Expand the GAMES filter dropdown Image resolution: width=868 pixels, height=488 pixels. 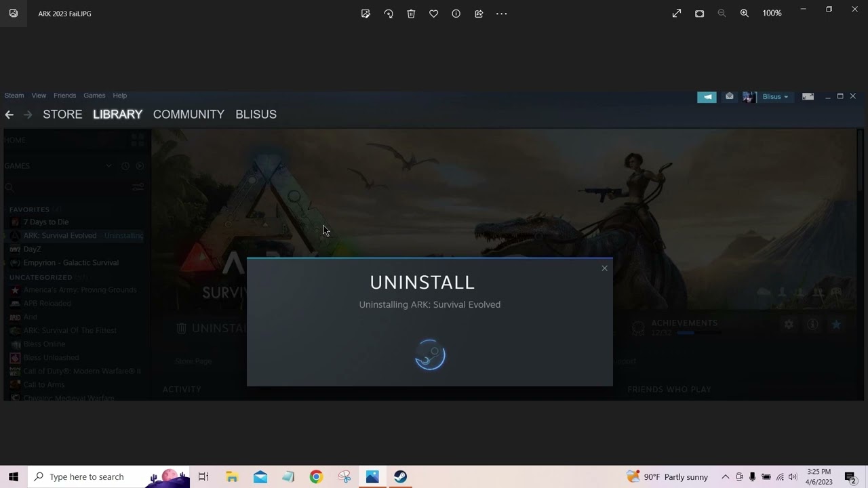click(x=108, y=166)
